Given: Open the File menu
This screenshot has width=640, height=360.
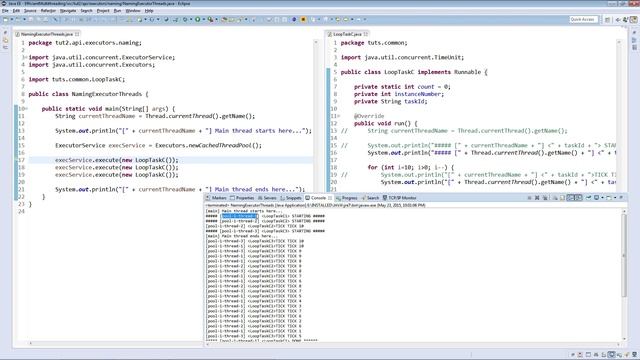Looking at the screenshot, I should (x=5, y=11).
